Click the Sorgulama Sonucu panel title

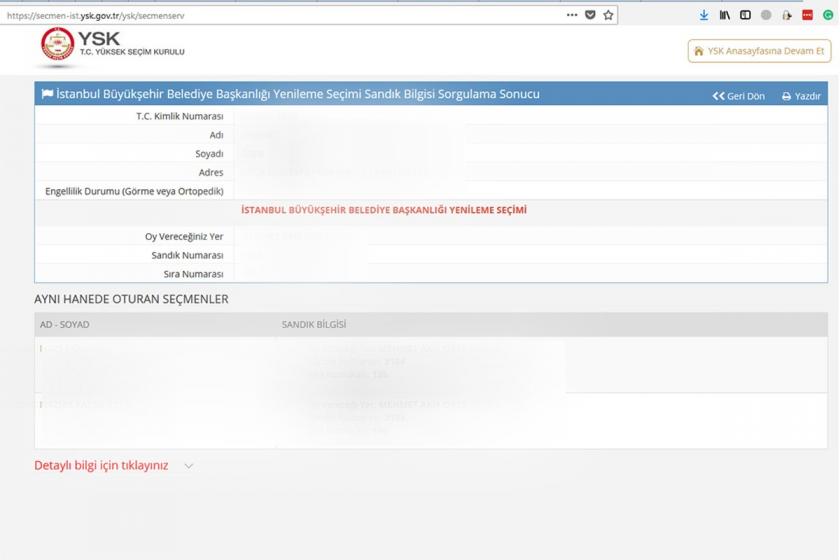pos(298,94)
